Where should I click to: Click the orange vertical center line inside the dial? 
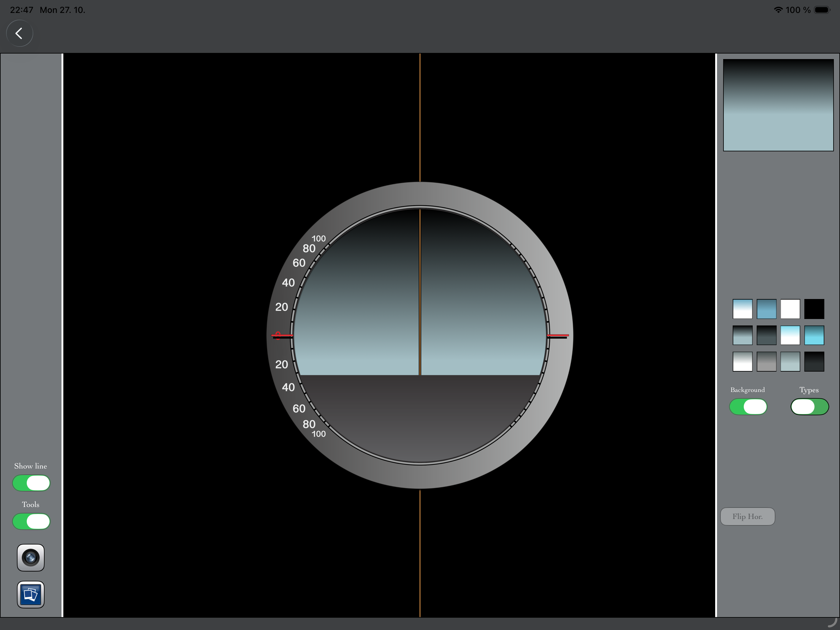(x=420, y=292)
